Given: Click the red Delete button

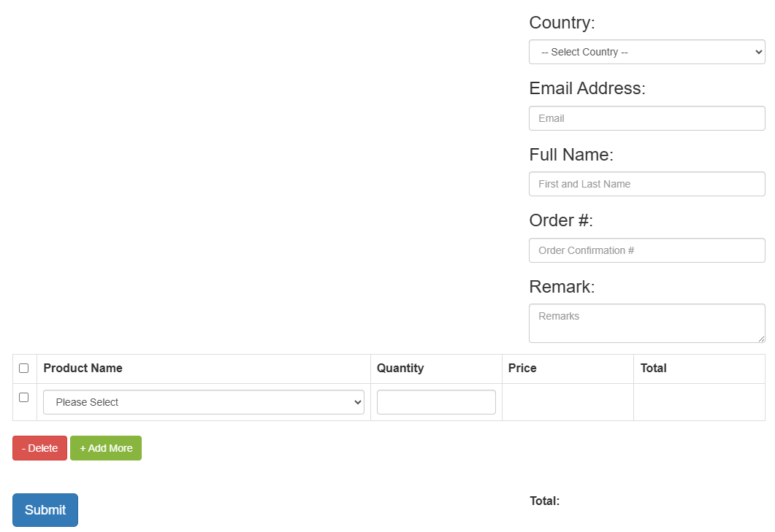Looking at the screenshot, I should tap(39, 448).
